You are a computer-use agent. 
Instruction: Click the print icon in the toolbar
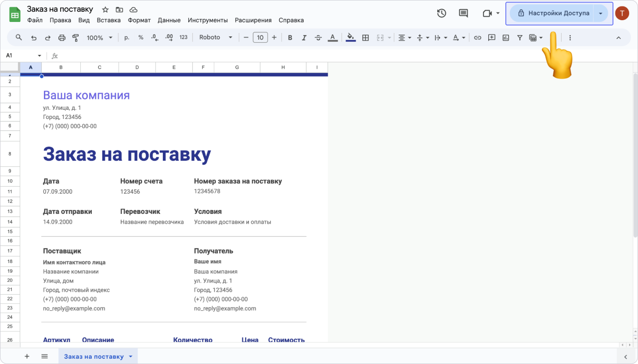[x=61, y=38]
